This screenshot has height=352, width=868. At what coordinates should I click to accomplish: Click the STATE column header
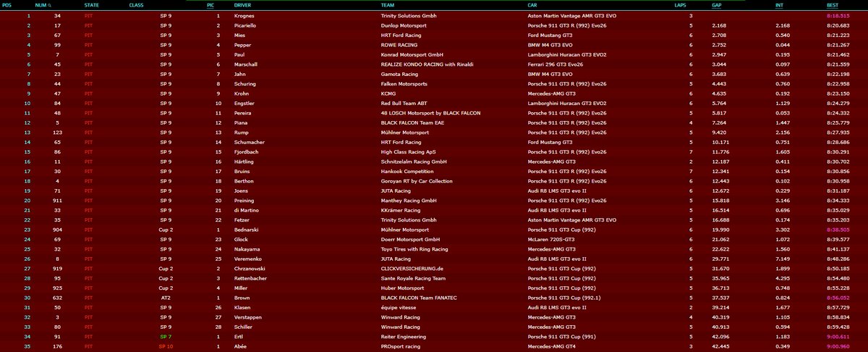[x=92, y=4]
